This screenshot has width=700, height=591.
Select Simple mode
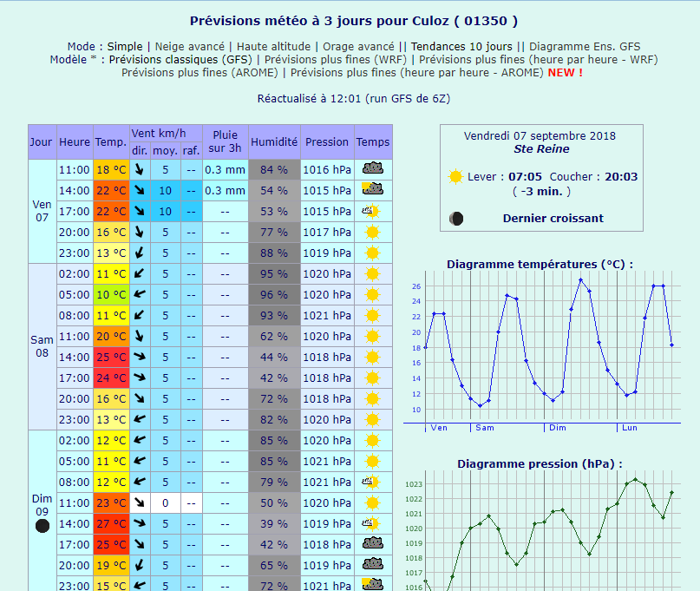pyautogui.click(x=125, y=47)
